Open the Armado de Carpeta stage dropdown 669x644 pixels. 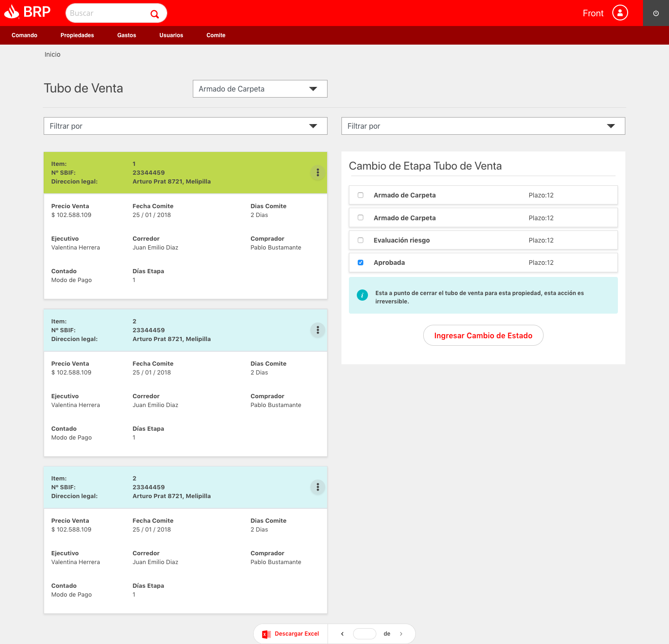[260, 89]
